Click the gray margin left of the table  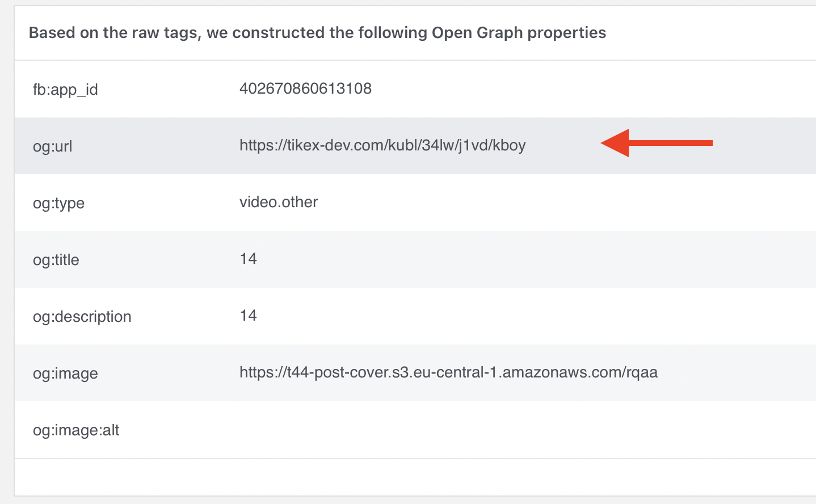(6, 255)
